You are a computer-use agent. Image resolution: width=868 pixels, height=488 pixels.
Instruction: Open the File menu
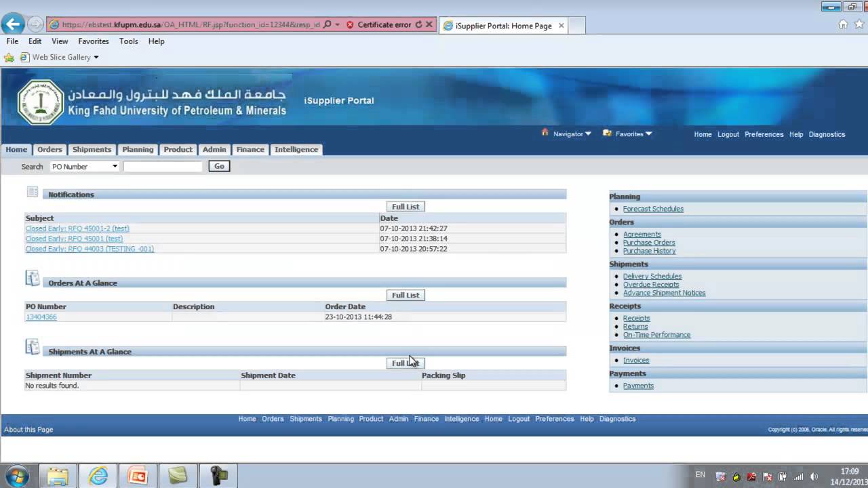coord(12,41)
